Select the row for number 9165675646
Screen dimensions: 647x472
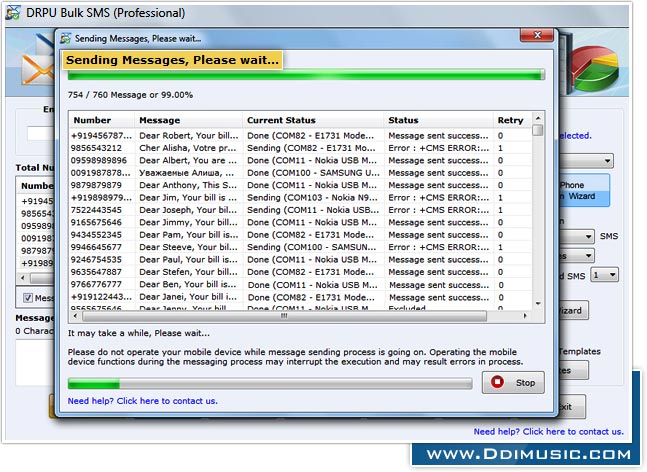300,222
